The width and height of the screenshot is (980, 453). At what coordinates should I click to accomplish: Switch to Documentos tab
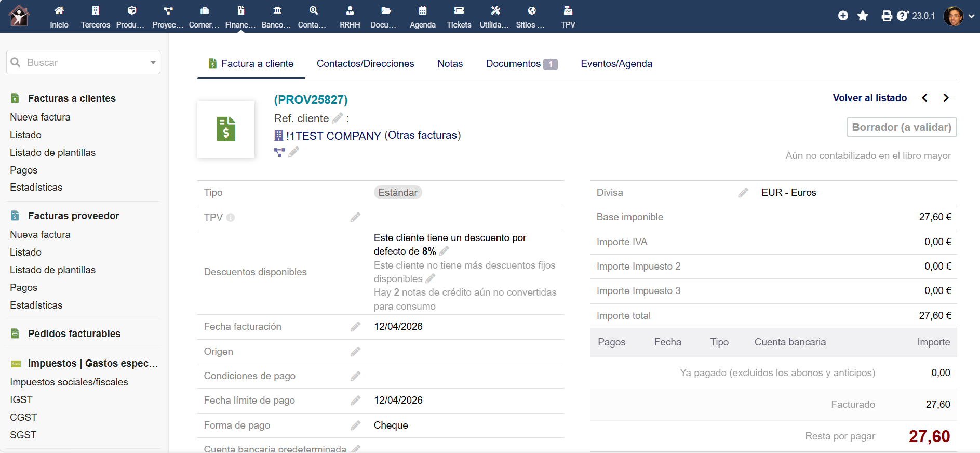pyautogui.click(x=521, y=63)
